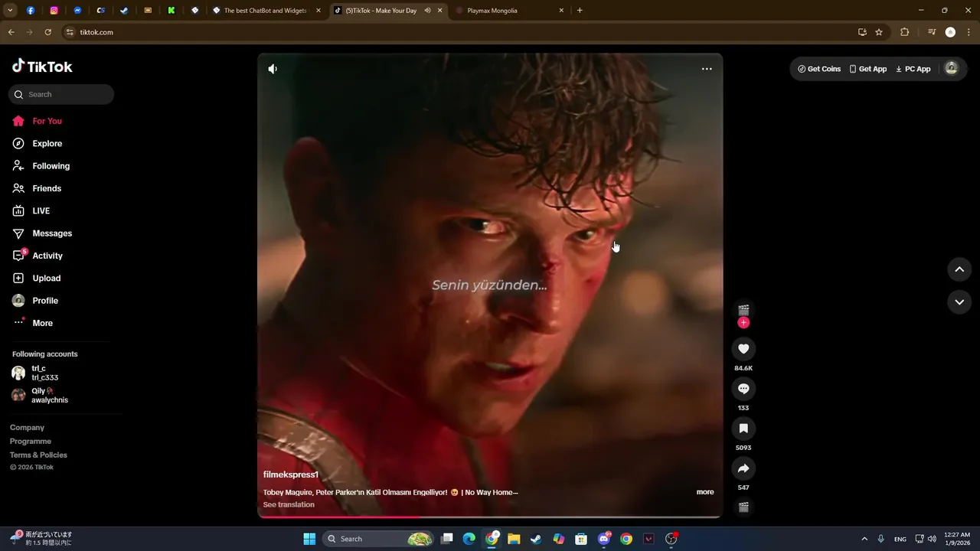Go back in browser history
The image size is (980, 551).
coord(11,32)
